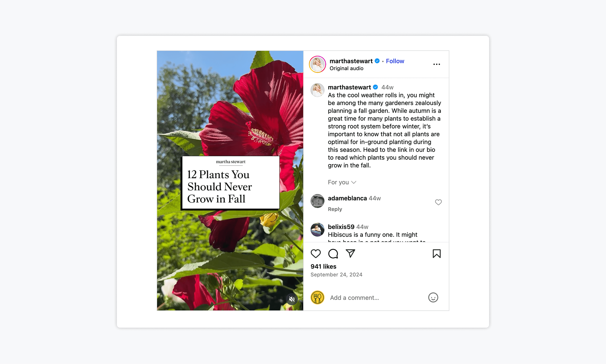This screenshot has height=364, width=606.
Task: Reply to adameblanca's comment
Action: click(335, 209)
